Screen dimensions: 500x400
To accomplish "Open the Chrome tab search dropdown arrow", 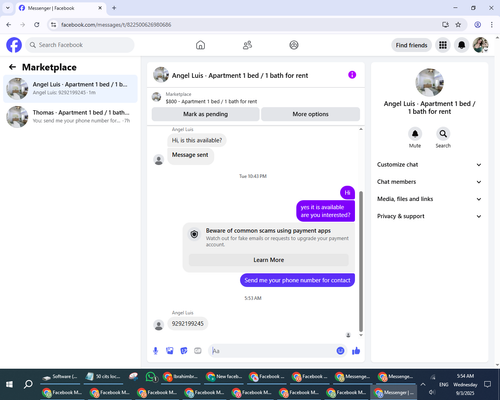I will (x=8, y=8).
